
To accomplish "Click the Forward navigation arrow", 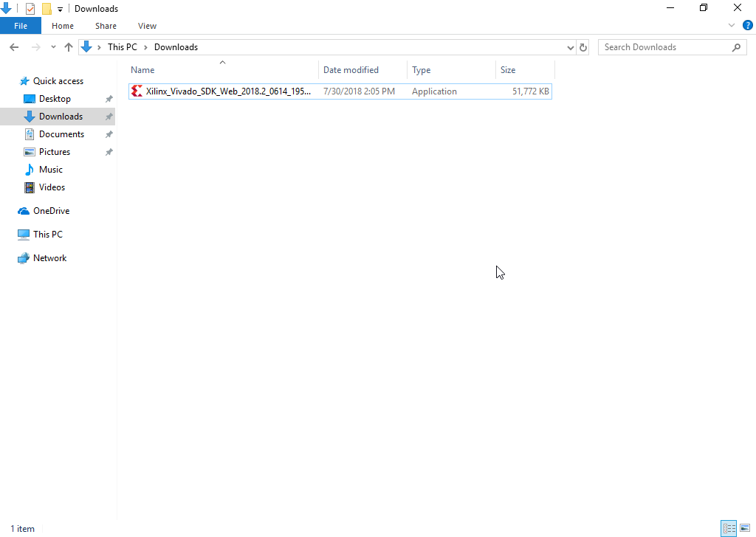I will click(x=35, y=47).
